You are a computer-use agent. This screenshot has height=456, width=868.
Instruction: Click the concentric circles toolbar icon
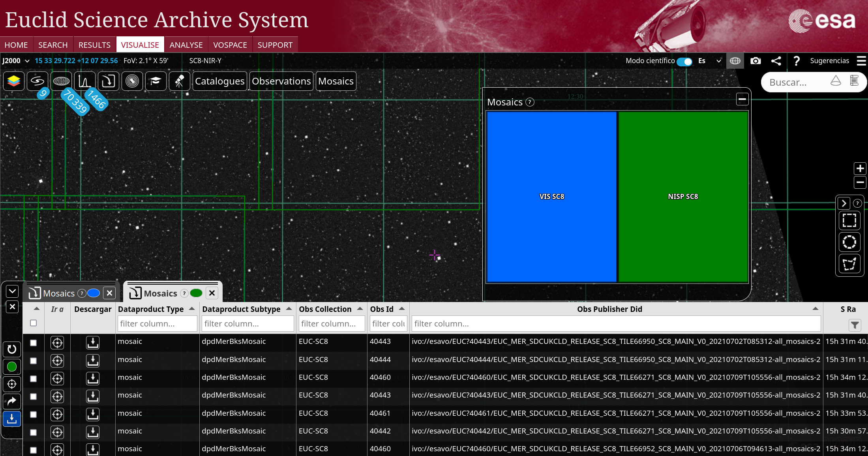pos(132,81)
